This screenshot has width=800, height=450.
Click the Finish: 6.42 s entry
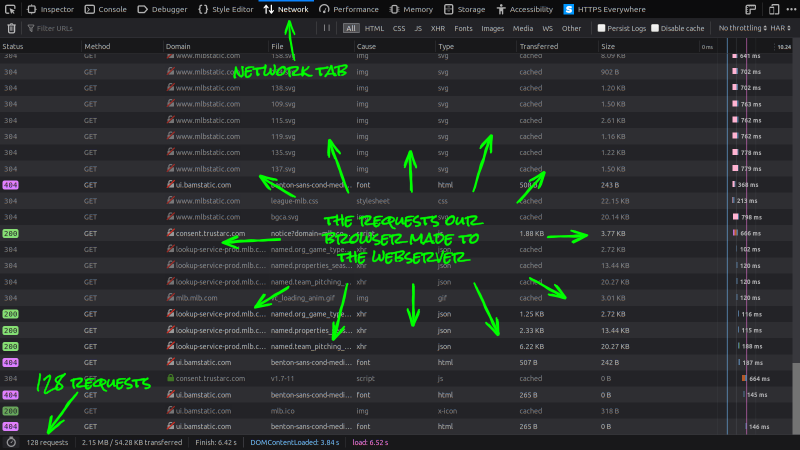[216, 442]
